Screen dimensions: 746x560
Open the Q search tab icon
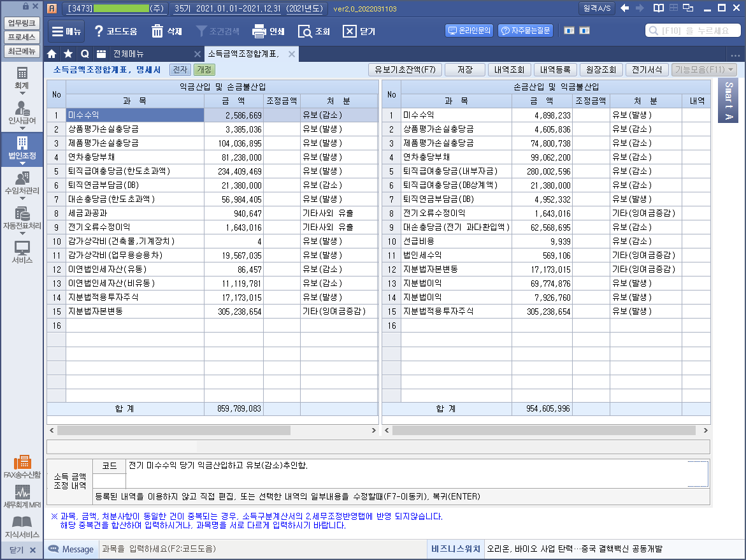(85, 54)
